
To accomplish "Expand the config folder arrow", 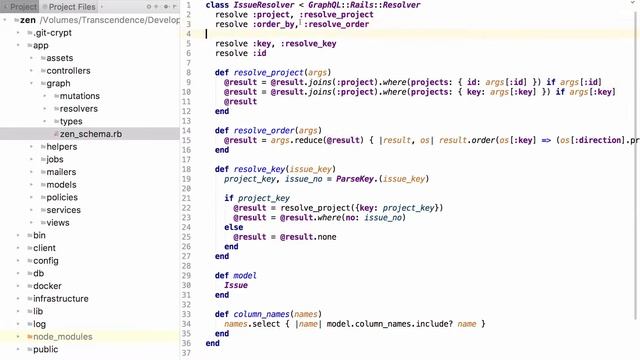I will (18, 260).
